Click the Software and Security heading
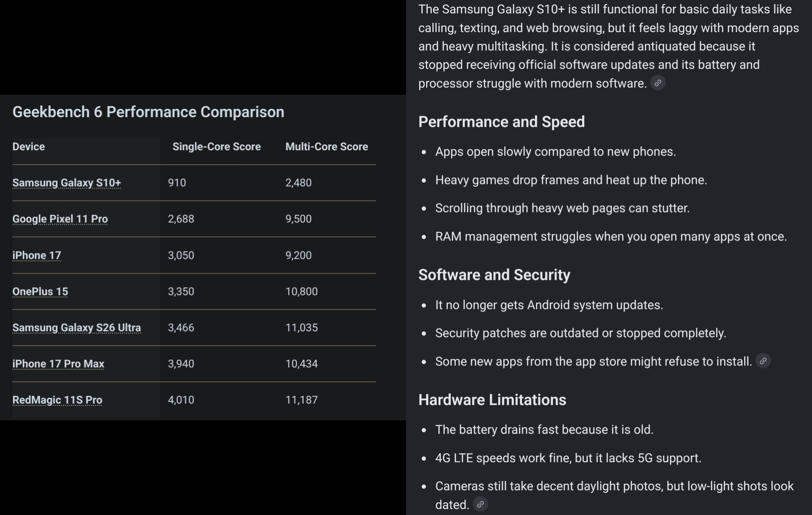 point(494,275)
